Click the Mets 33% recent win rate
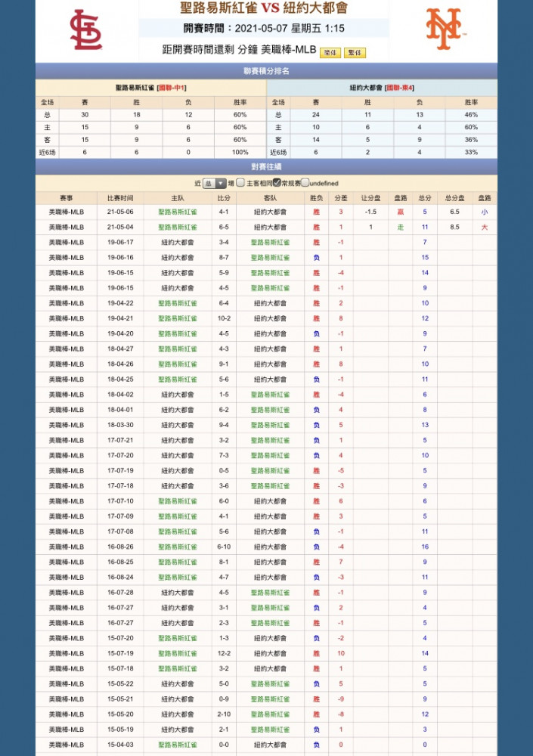 (x=471, y=152)
